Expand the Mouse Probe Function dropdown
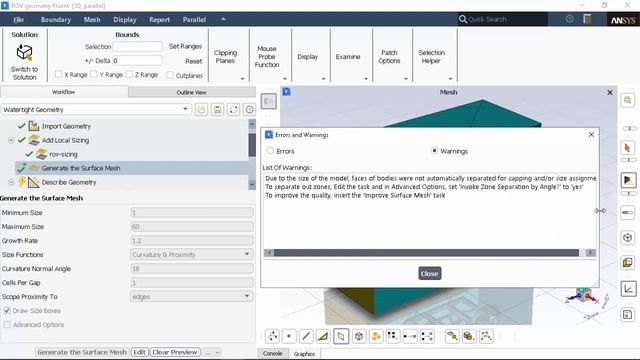Viewport: 640px width, 360px height. coord(285,78)
